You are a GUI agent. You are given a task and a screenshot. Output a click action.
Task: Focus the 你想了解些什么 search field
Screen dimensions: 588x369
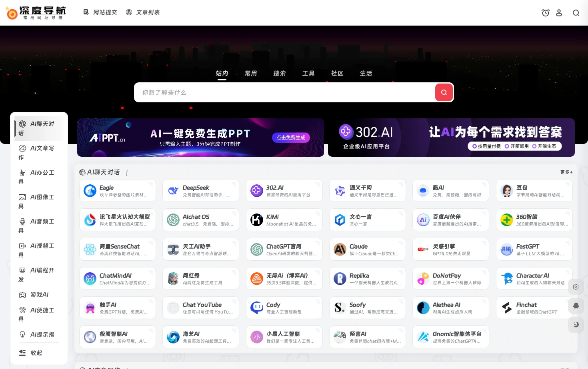tap(284, 92)
